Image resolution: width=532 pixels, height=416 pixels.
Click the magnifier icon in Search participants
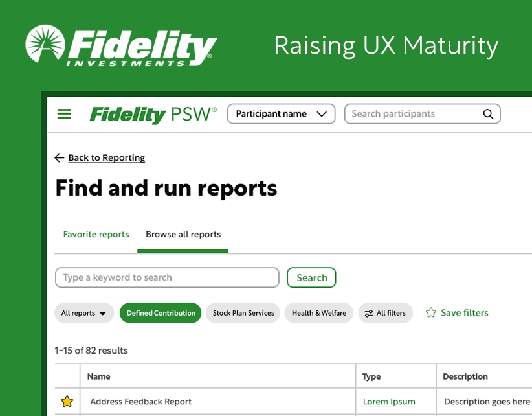pos(488,114)
